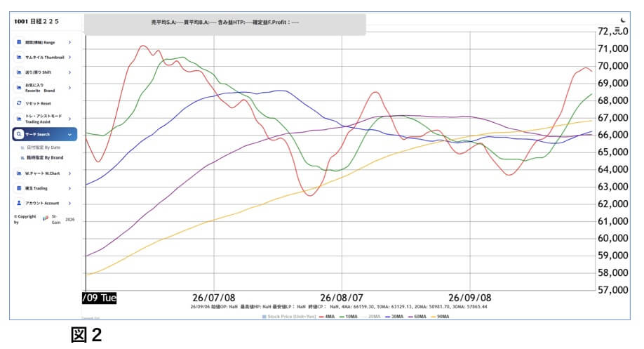Open the W.Chart menu item
Image resolution: width=644 pixels, height=349 pixels.
(x=44, y=173)
